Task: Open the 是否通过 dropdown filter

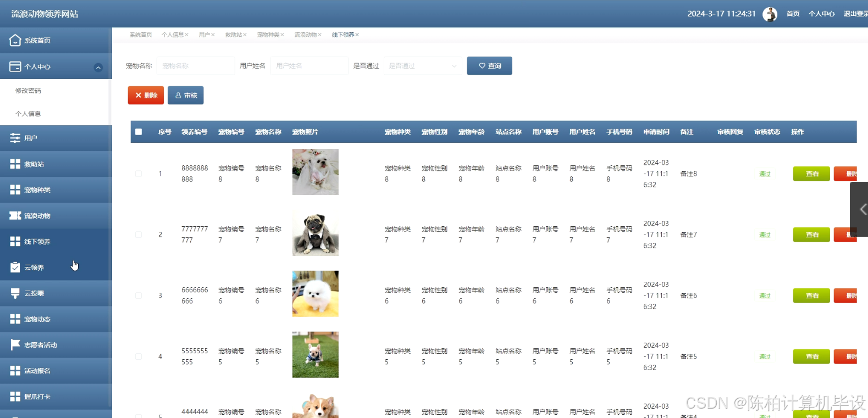Action: tap(423, 66)
